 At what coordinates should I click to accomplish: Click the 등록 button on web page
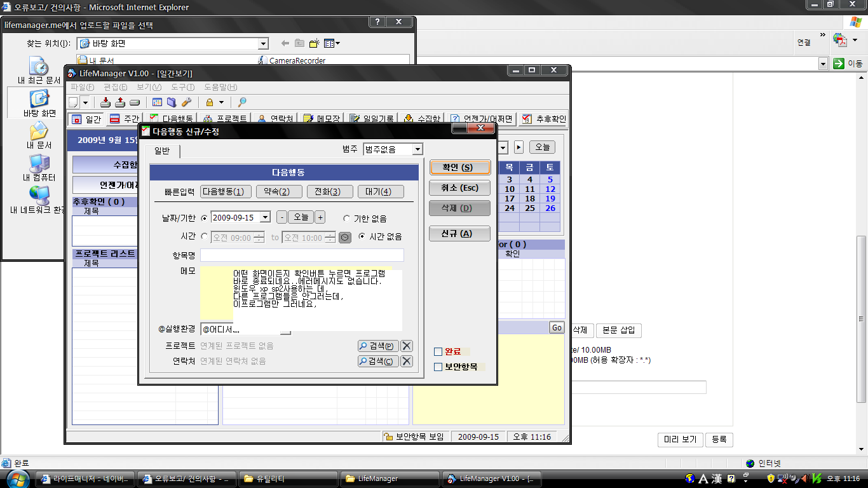(719, 440)
